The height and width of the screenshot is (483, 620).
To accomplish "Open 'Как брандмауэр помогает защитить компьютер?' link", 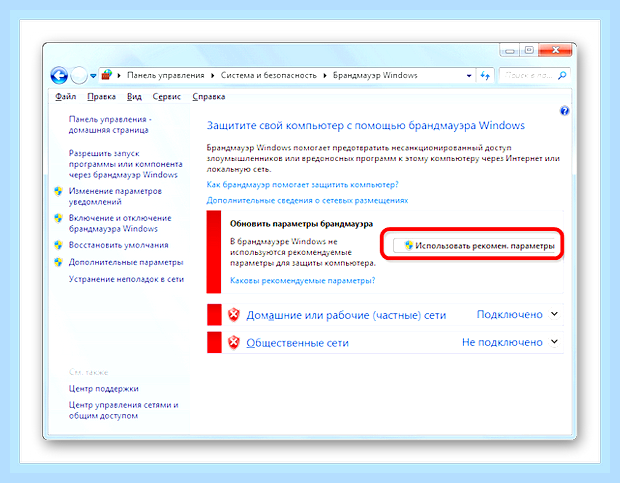I will point(302,185).
